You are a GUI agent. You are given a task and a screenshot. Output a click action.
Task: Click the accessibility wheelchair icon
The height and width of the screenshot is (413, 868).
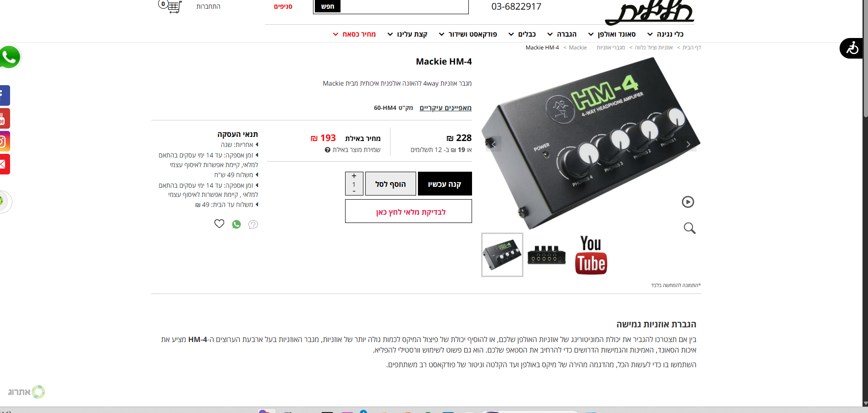852,48
